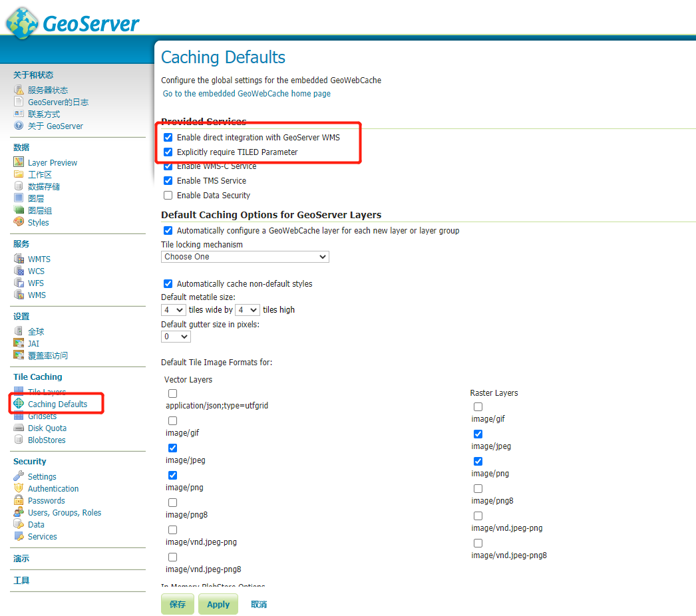Open the Default gutter size dropdown

(x=176, y=337)
